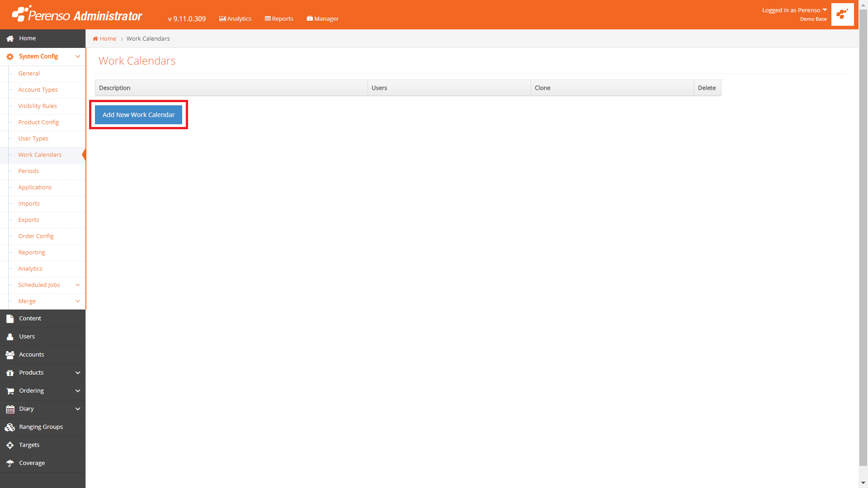The height and width of the screenshot is (488, 868).
Task: Open the Logged in as Perenso dropdown
Action: 794,10
